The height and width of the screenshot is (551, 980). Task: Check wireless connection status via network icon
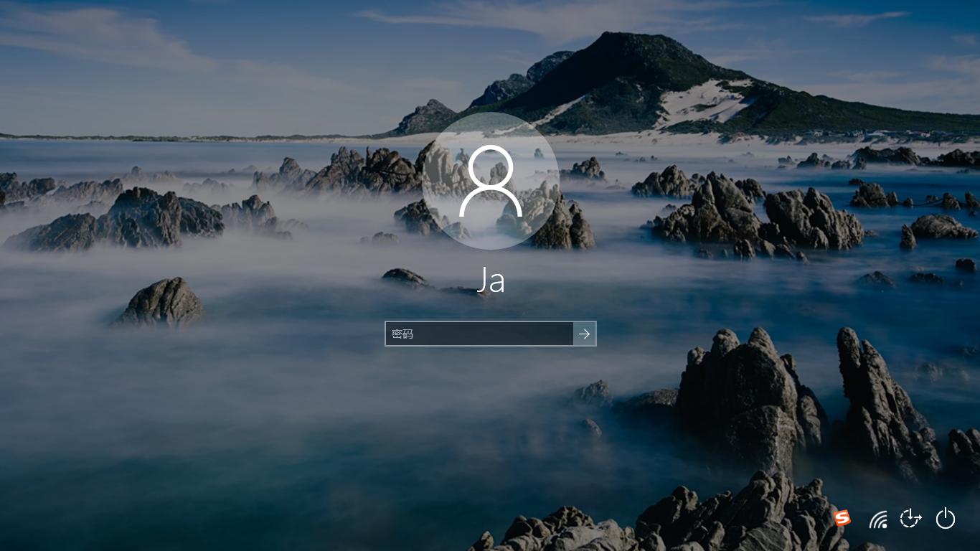878,519
